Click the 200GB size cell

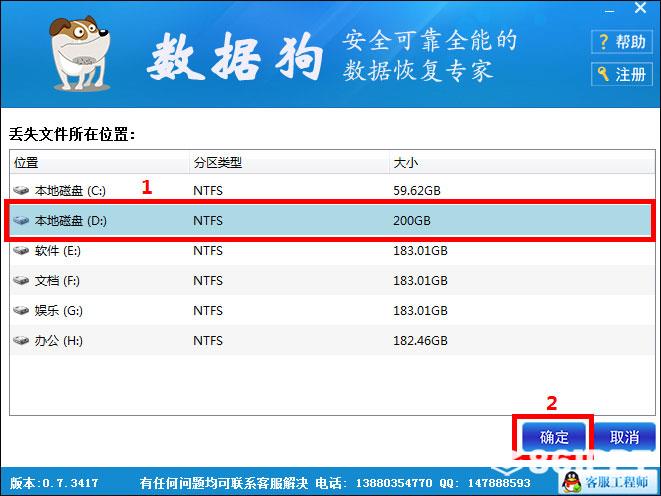[412, 220]
